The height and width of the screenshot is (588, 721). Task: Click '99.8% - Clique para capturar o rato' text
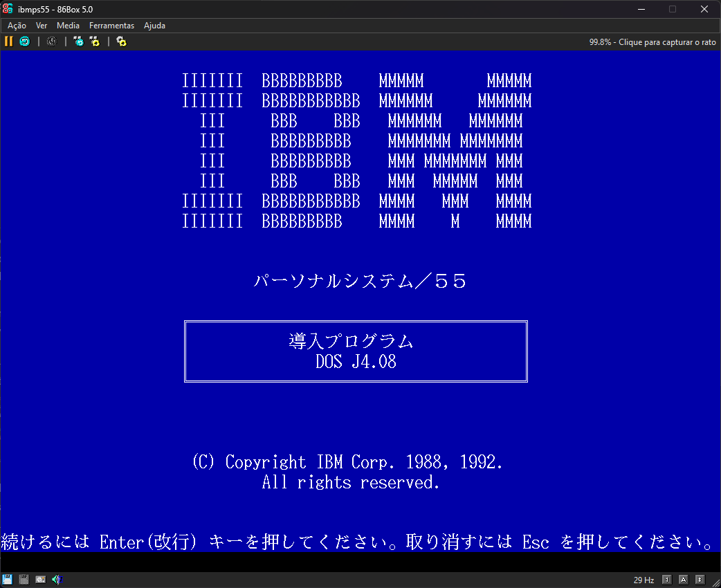[x=652, y=42]
